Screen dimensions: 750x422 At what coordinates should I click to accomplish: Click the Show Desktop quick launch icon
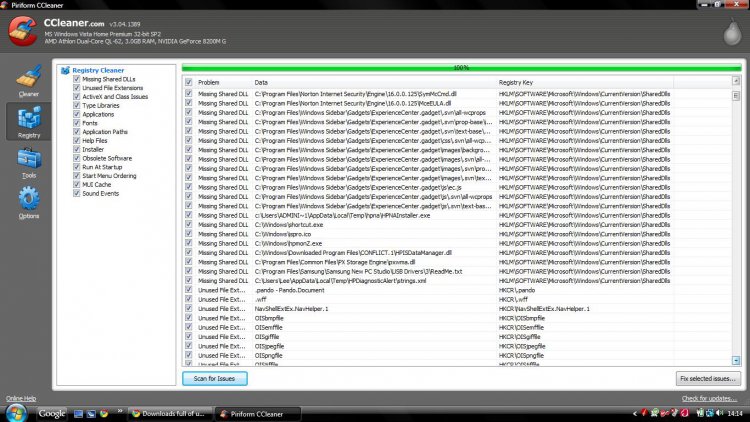(x=78, y=414)
